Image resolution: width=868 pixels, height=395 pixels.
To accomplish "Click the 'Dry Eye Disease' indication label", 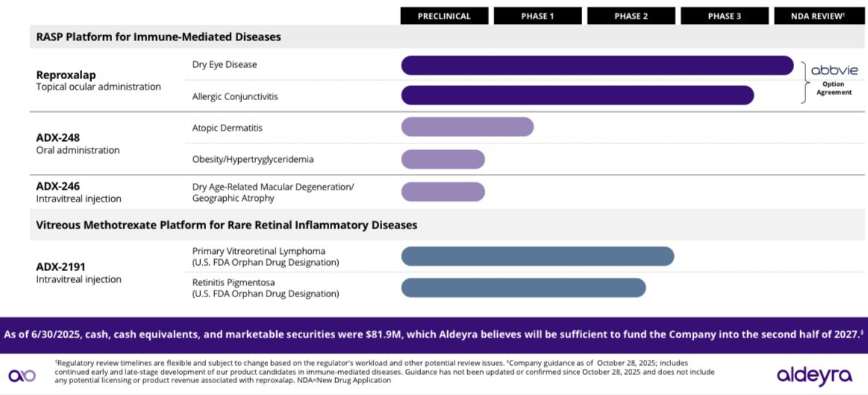I will pos(225,64).
